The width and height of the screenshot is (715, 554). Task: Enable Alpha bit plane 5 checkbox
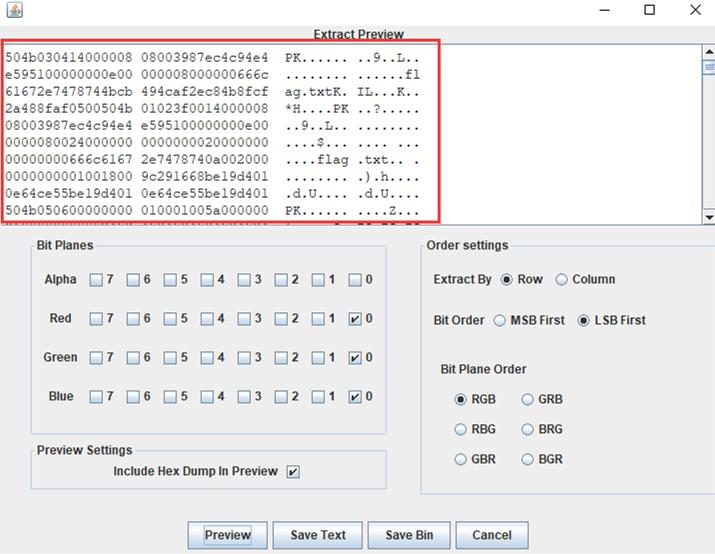tap(170, 280)
